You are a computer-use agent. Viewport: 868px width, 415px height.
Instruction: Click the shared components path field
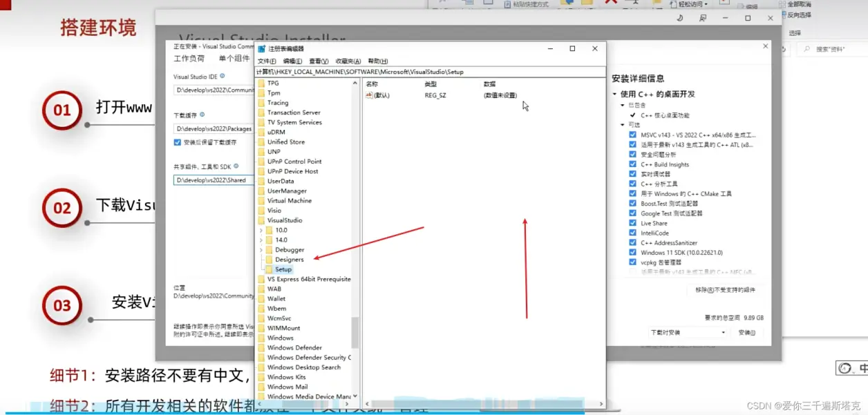point(214,180)
